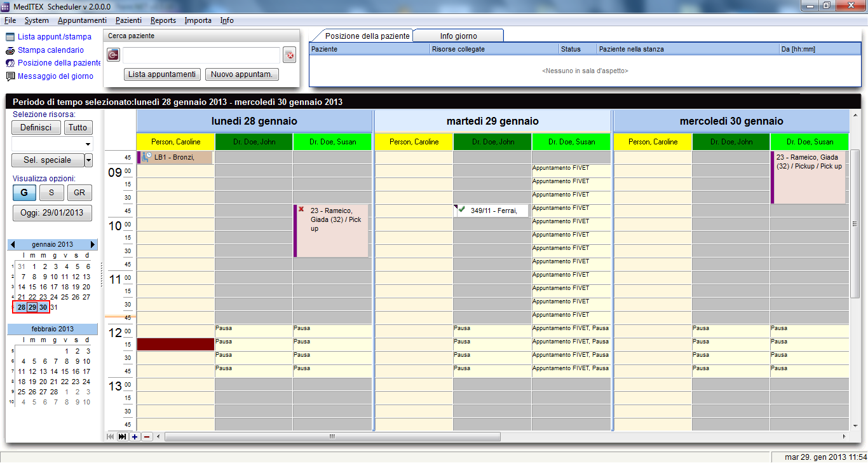Click the febbraio 2013 month header
Image resolution: width=868 pixels, height=463 pixels.
coord(52,329)
